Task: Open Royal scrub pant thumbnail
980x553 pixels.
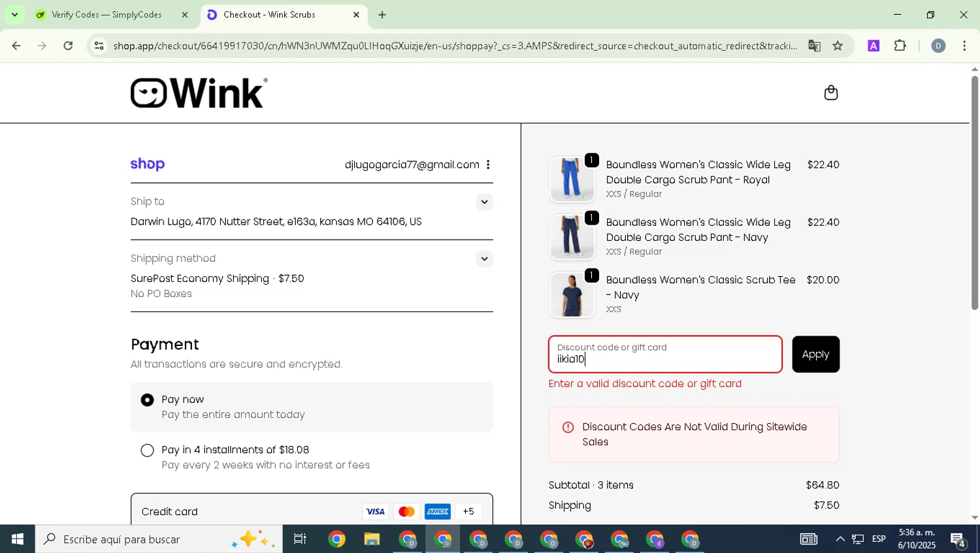Action: point(572,180)
